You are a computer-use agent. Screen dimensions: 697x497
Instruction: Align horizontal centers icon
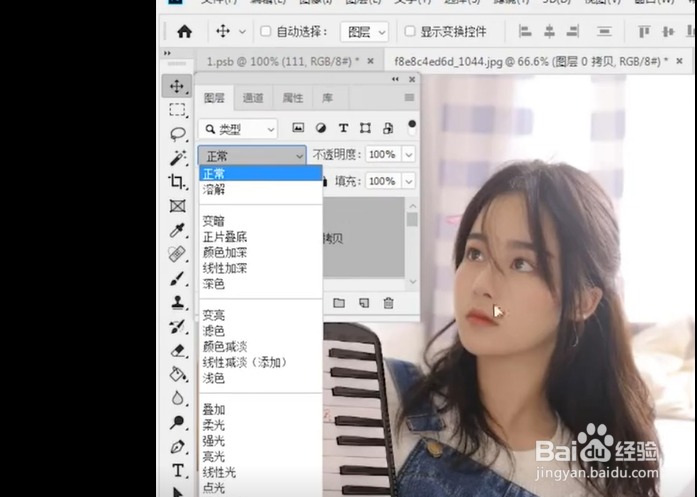(549, 31)
